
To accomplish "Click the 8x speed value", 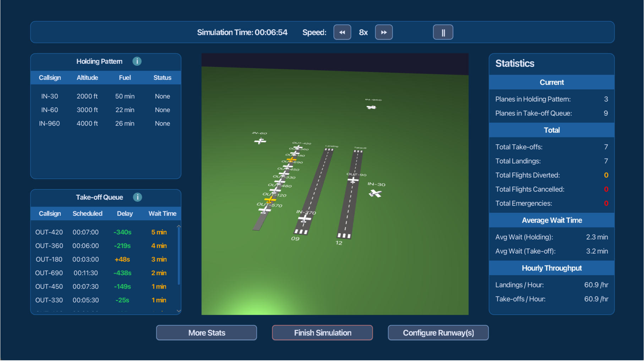I will (x=363, y=32).
